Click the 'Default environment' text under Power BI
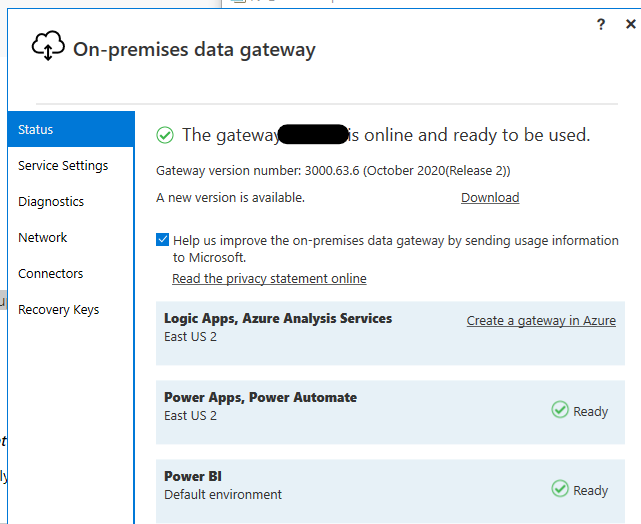This screenshot has width=641, height=524. tap(223, 495)
